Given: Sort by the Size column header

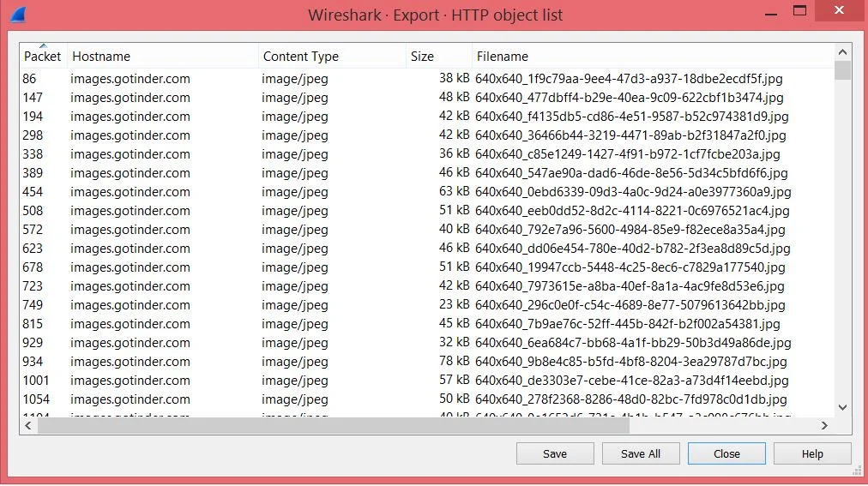Looking at the screenshot, I should [x=439, y=56].
